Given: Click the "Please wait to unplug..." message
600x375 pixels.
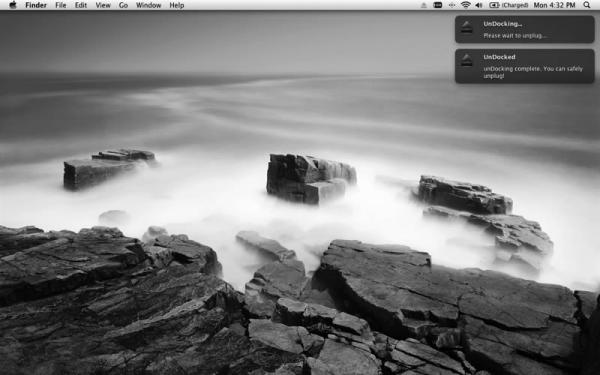Looking at the screenshot, I should (515, 36).
